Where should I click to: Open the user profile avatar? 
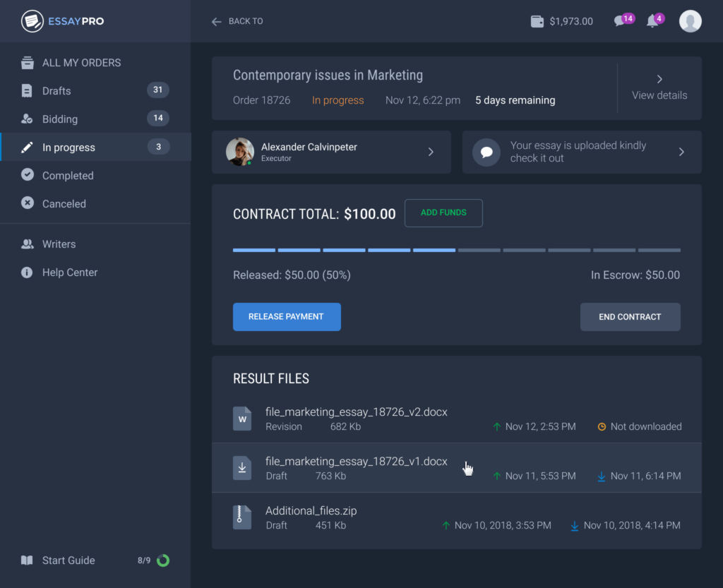(x=690, y=21)
